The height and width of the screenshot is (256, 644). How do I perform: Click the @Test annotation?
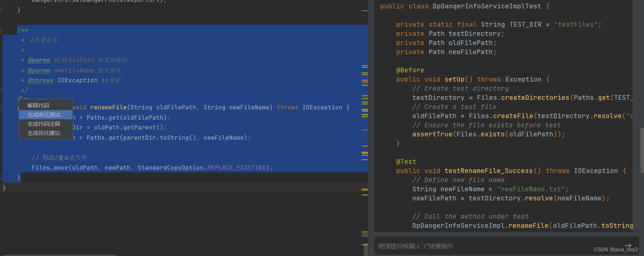click(406, 162)
